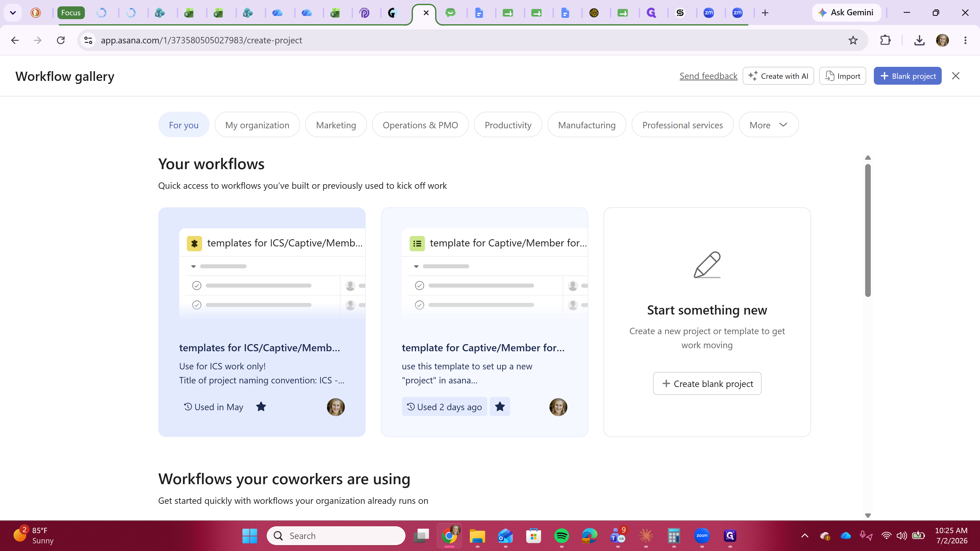The width and height of the screenshot is (980, 551).
Task: Toggle favorite star on Captive/Member template card
Action: [500, 407]
